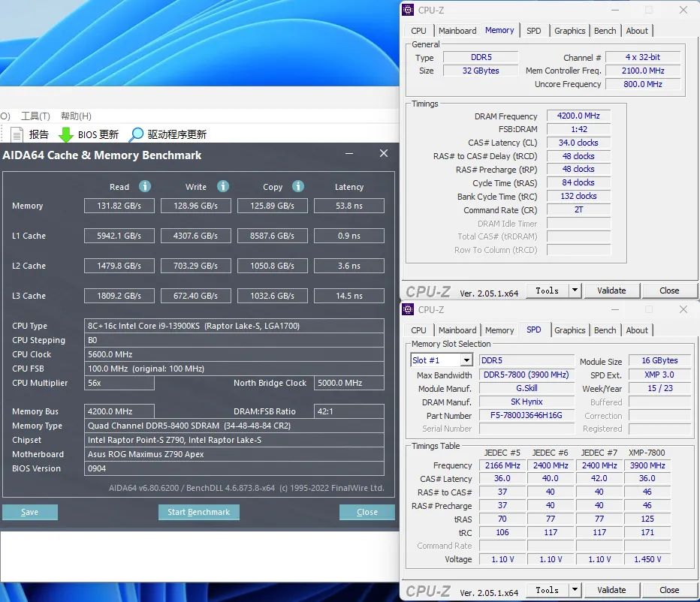
Task: Click the Start Benchmark button
Action: click(198, 512)
